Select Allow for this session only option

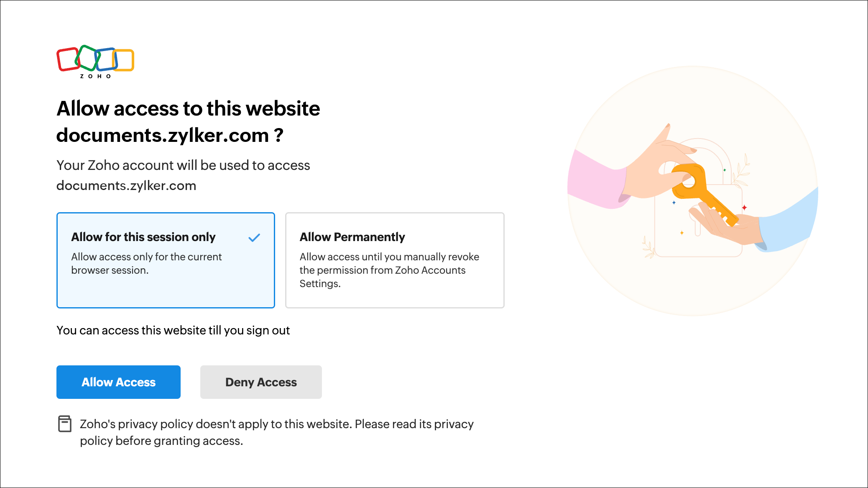point(166,260)
